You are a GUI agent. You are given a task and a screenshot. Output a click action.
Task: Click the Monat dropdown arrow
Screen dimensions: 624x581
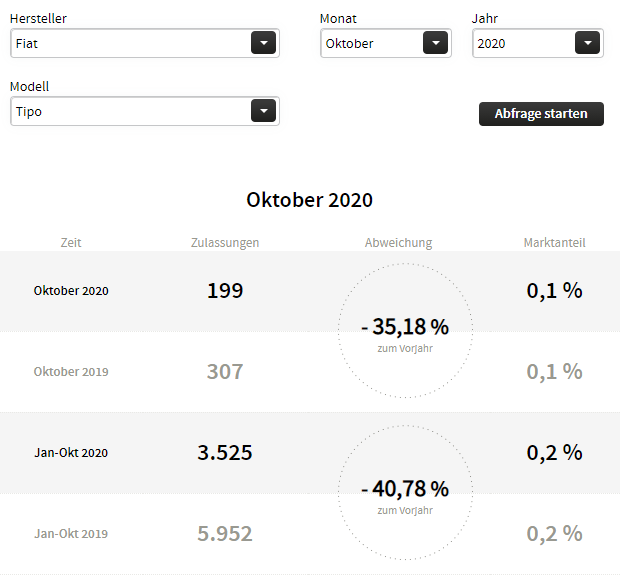(x=435, y=43)
